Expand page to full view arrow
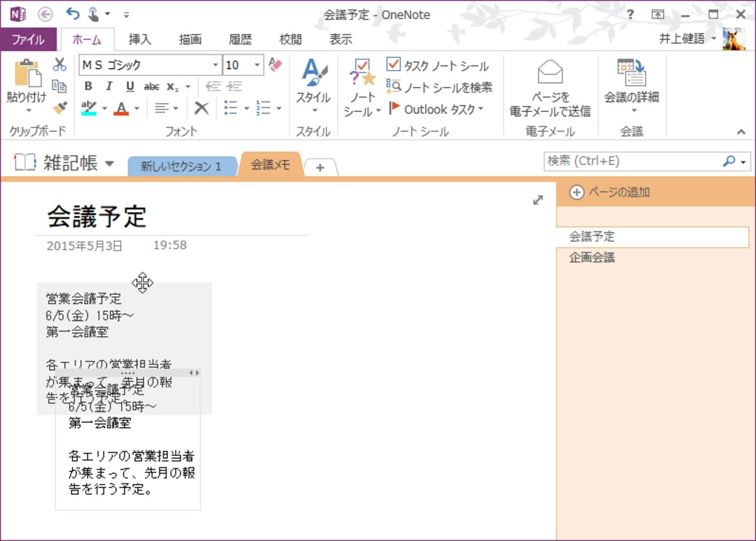The height and width of the screenshot is (541, 756). (537, 200)
